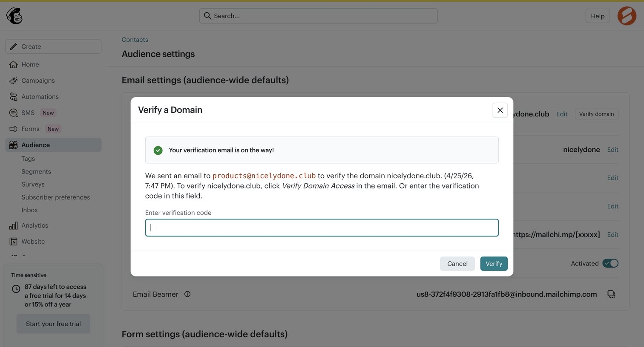
Task: Click the Home house icon
Action: [x=14, y=64]
